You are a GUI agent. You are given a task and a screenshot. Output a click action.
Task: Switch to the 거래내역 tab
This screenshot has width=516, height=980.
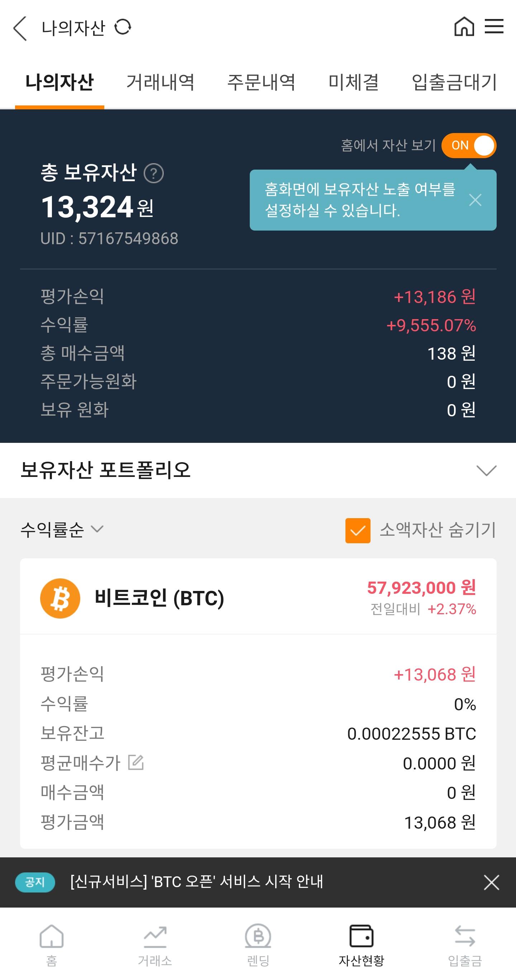(x=160, y=82)
